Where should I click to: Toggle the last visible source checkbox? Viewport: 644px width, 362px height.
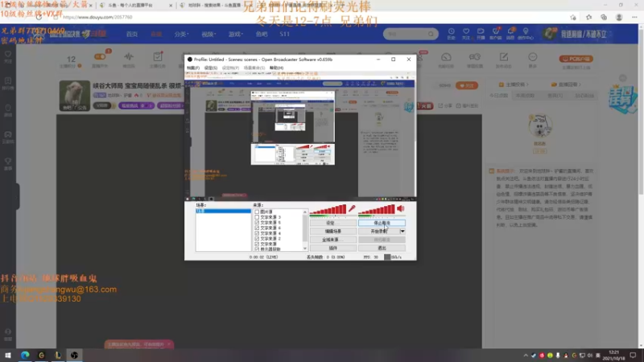tap(257, 249)
